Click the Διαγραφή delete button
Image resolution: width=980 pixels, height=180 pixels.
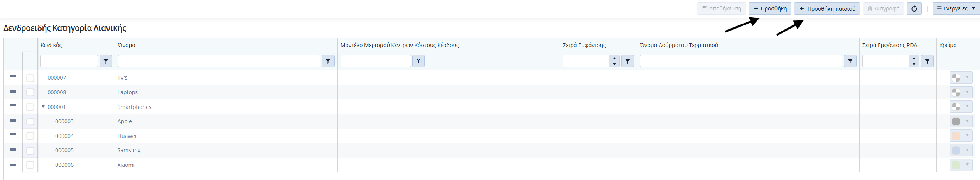[x=883, y=8]
